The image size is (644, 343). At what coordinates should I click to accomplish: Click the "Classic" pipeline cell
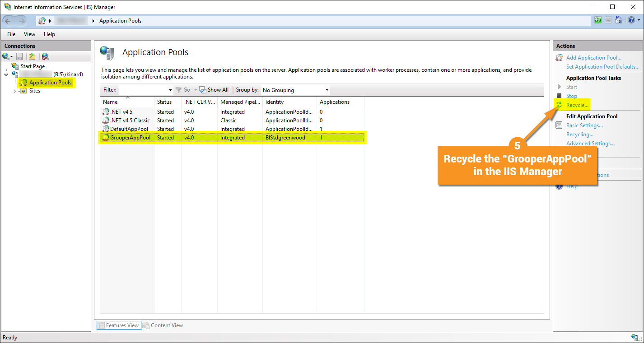click(x=229, y=121)
